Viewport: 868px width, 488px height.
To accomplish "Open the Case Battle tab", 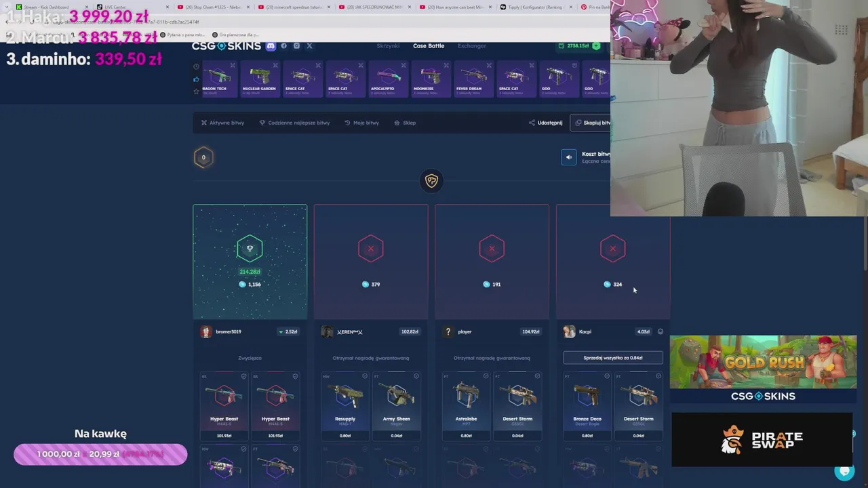I will click(x=429, y=46).
